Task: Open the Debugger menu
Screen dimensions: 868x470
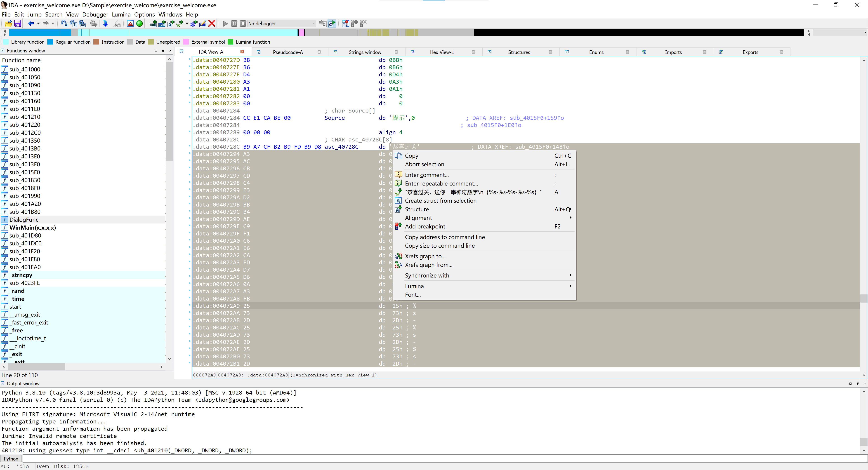Action: point(95,14)
